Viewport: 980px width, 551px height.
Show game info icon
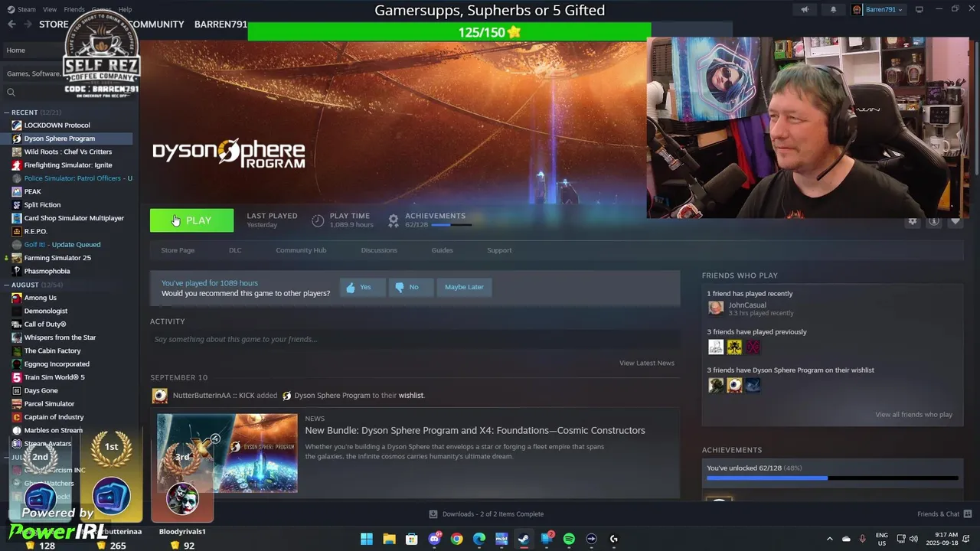[x=933, y=221]
